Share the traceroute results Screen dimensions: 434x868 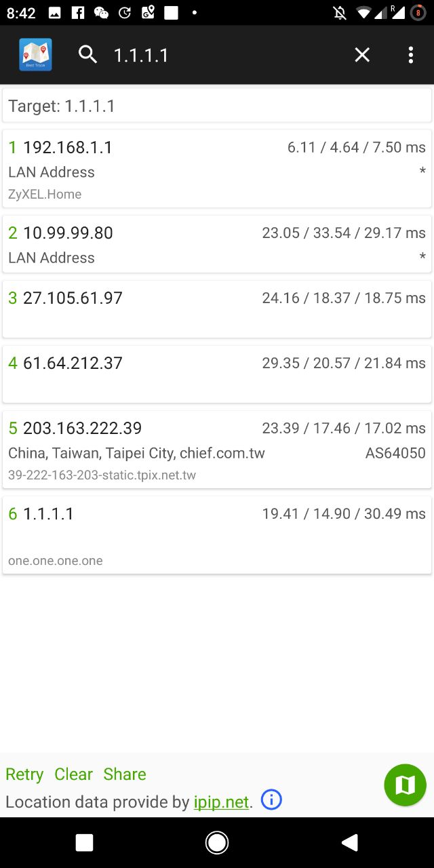click(125, 774)
